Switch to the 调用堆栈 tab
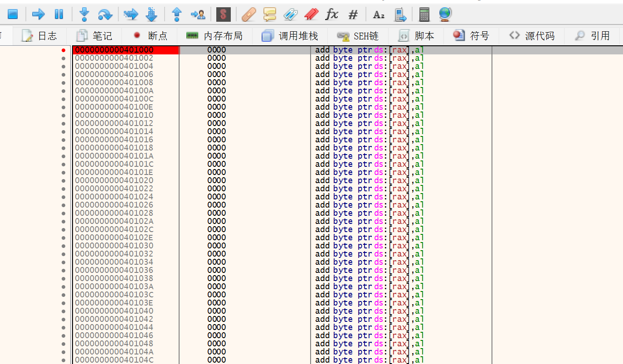This screenshot has width=623, height=364. 290,36
